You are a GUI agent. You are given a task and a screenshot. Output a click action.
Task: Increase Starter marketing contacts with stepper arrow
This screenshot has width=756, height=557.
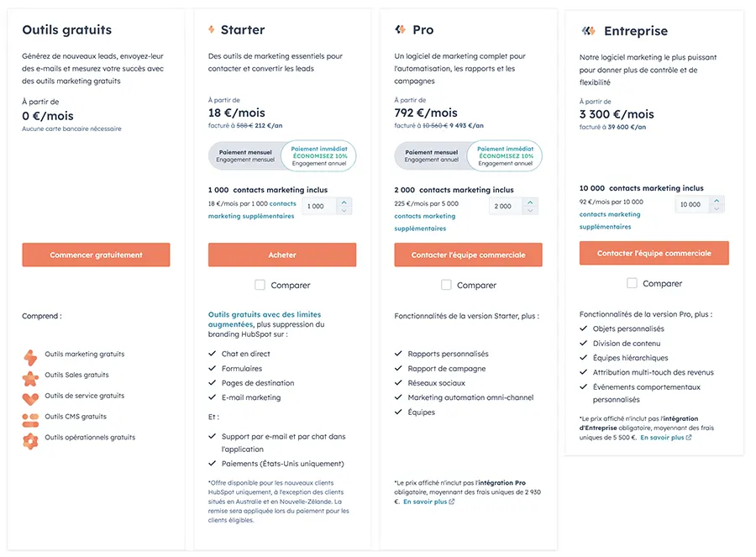(x=344, y=202)
